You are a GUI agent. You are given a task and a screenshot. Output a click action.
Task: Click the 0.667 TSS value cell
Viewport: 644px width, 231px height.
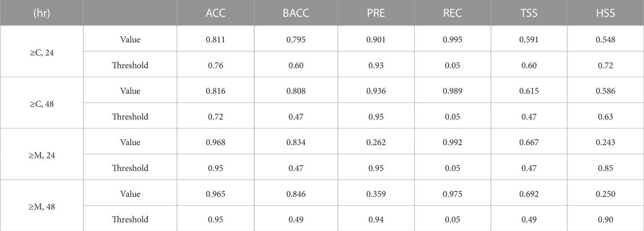pyautogui.click(x=529, y=142)
